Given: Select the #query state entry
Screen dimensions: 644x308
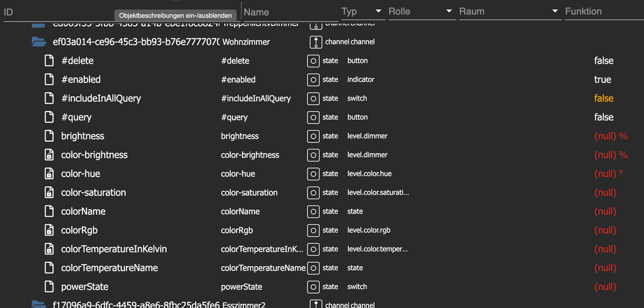Looking at the screenshot, I should [76, 117].
